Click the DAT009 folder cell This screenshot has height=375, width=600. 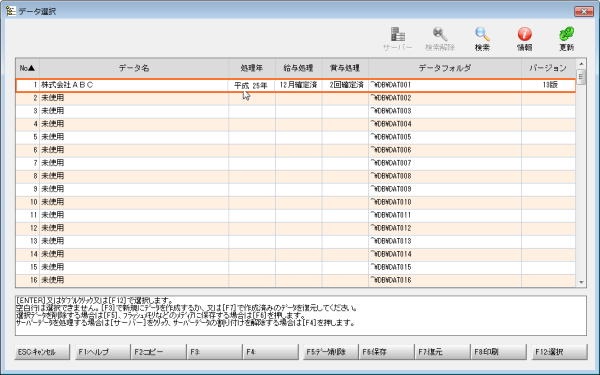click(x=445, y=189)
